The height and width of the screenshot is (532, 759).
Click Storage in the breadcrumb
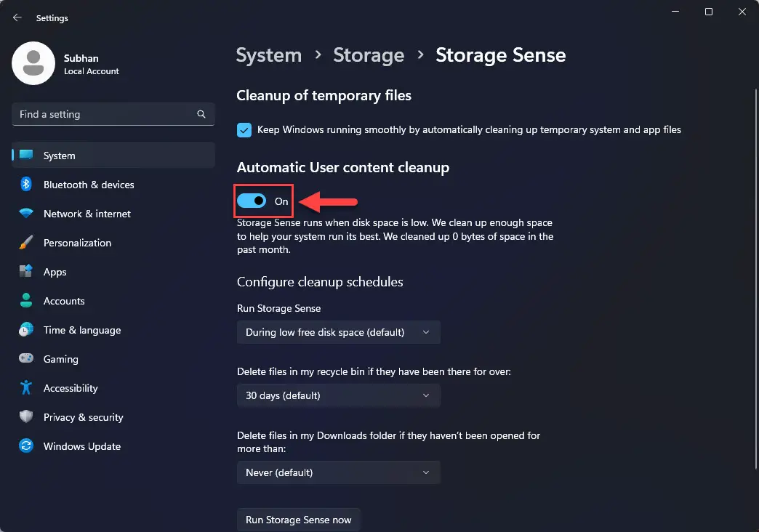369,55
